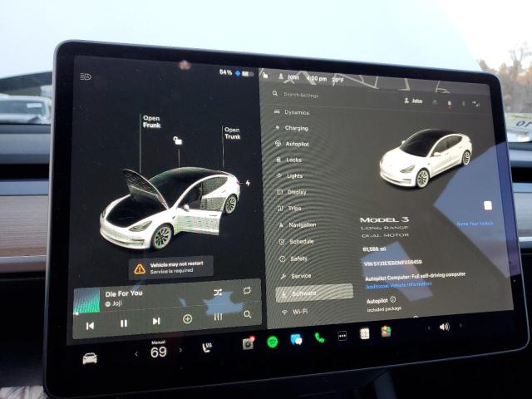Screen dimensions: 532x399
Task: Open the Trips settings menu
Action: 289,209
